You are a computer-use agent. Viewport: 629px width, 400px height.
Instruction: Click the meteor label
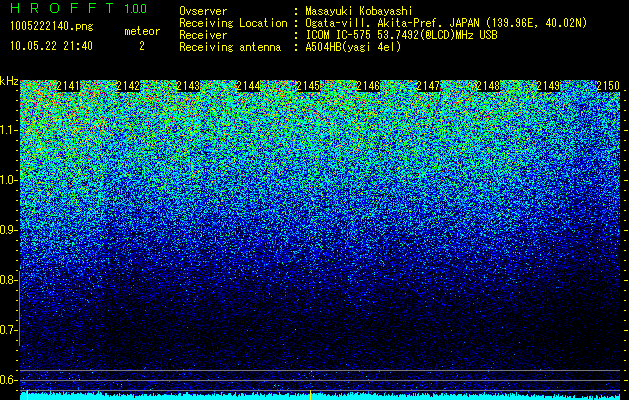[142, 31]
